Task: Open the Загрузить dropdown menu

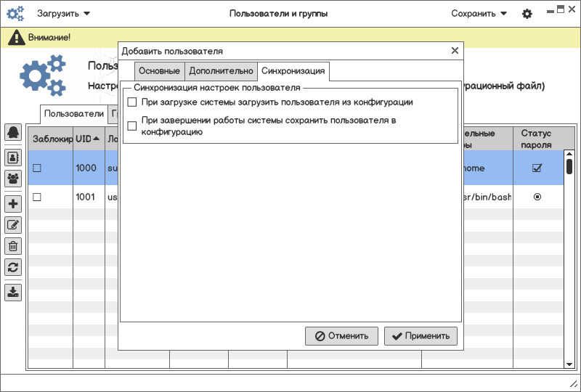Action: pyautogui.click(x=63, y=14)
